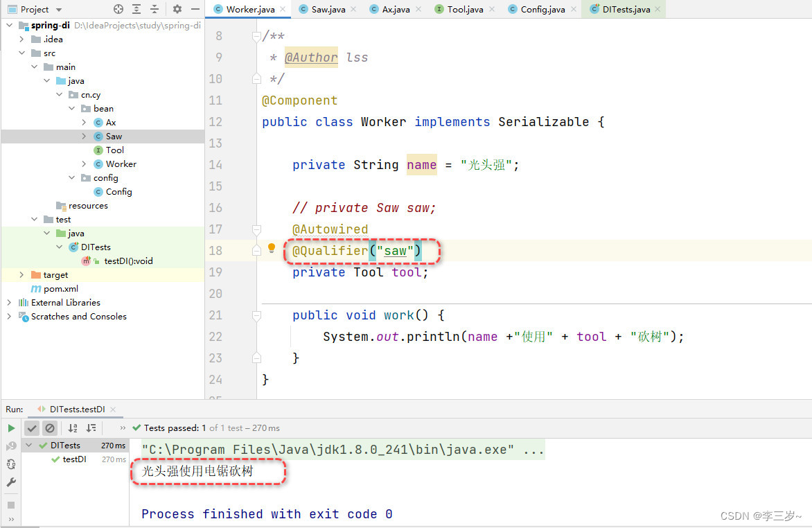Click the Rerun test play button
The width and height of the screenshot is (812, 528).
11,428
